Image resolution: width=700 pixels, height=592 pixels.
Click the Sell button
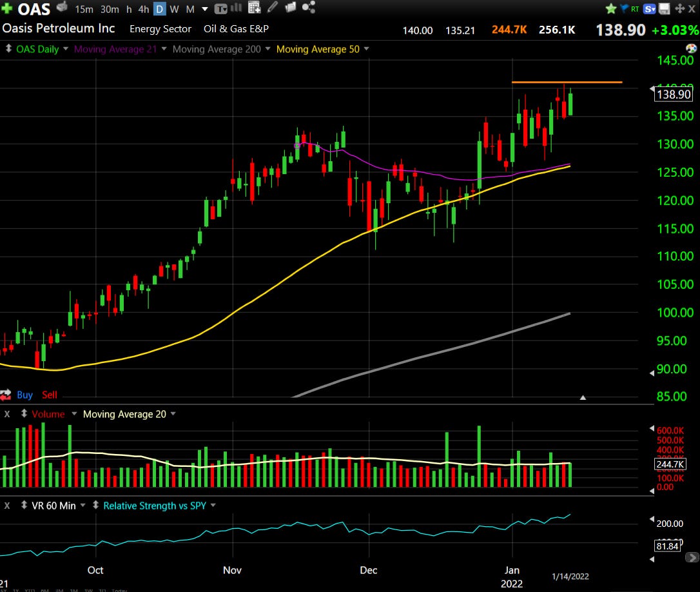click(x=50, y=395)
